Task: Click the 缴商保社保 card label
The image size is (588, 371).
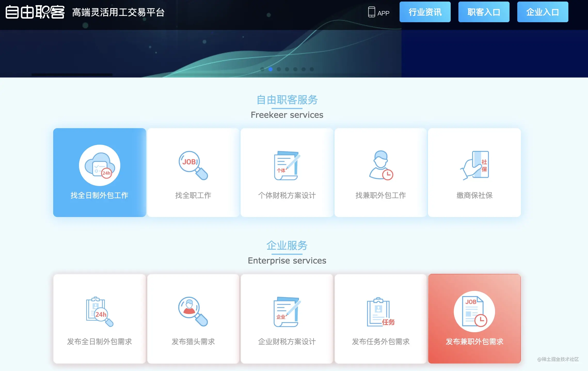Action: 474,195
